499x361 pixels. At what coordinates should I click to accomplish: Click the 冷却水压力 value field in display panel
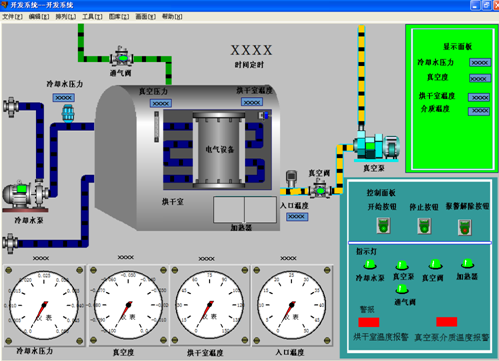click(480, 62)
